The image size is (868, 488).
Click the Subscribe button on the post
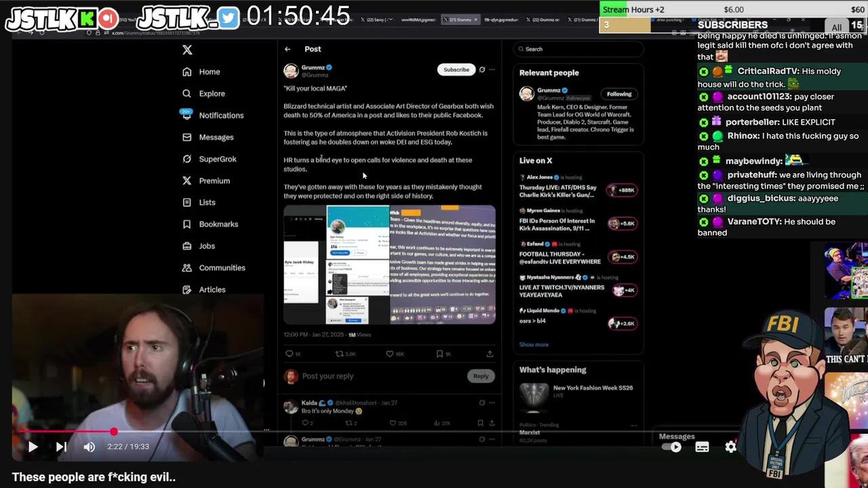[x=456, y=70]
